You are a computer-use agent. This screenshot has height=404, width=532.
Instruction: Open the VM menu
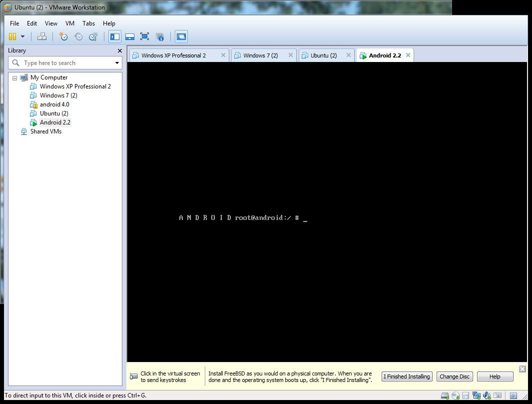click(69, 23)
